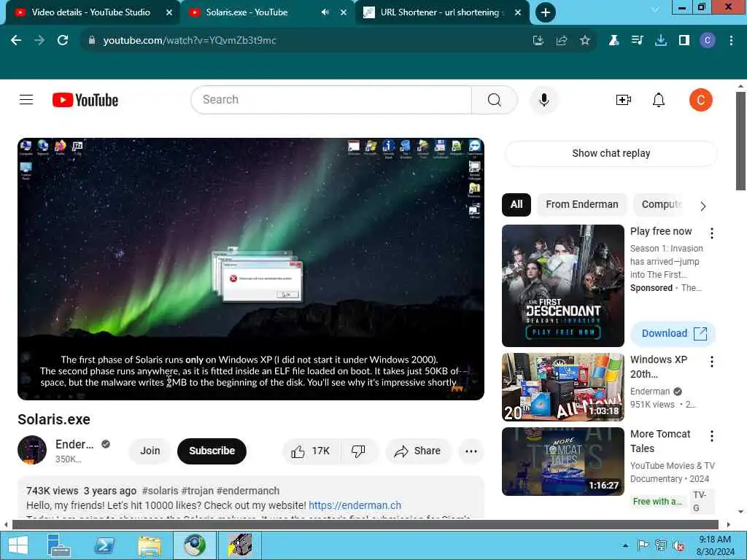The width and height of the screenshot is (747, 560).
Task: Switch to URL Shortener tab
Action: pyautogui.click(x=439, y=12)
